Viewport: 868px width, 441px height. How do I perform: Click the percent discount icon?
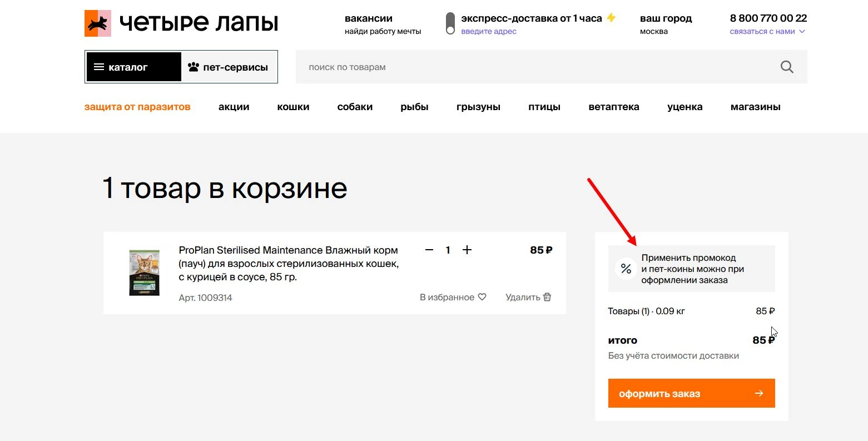pyautogui.click(x=626, y=269)
